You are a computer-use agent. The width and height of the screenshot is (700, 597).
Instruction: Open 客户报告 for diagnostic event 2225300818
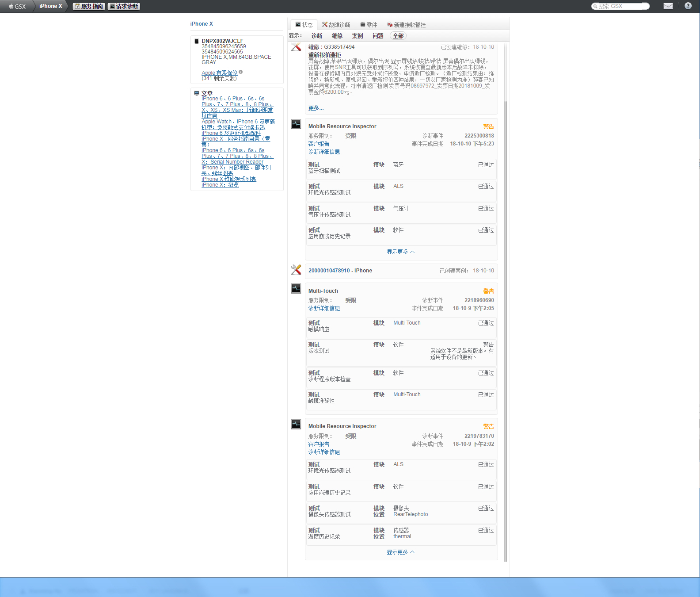tap(319, 144)
